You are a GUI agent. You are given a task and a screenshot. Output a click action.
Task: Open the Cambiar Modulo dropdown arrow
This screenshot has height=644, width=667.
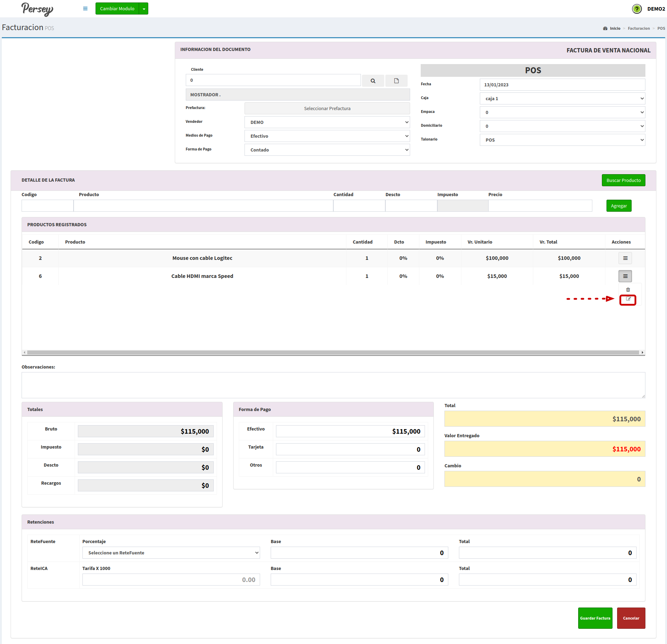(x=144, y=9)
